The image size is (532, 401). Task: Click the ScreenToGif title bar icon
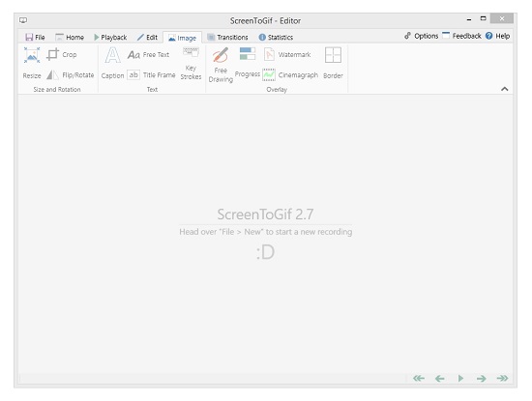pyautogui.click(x=23, y=20)
